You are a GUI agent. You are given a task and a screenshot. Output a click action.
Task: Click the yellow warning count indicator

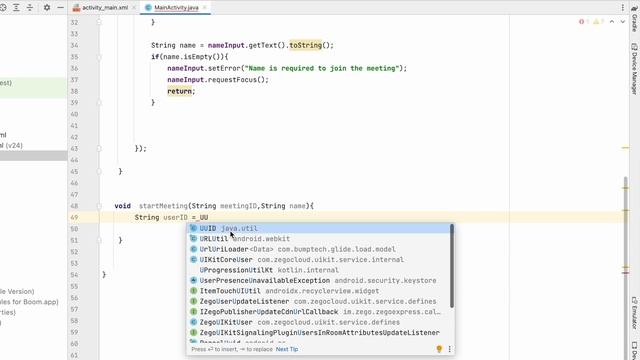point(598,22)
